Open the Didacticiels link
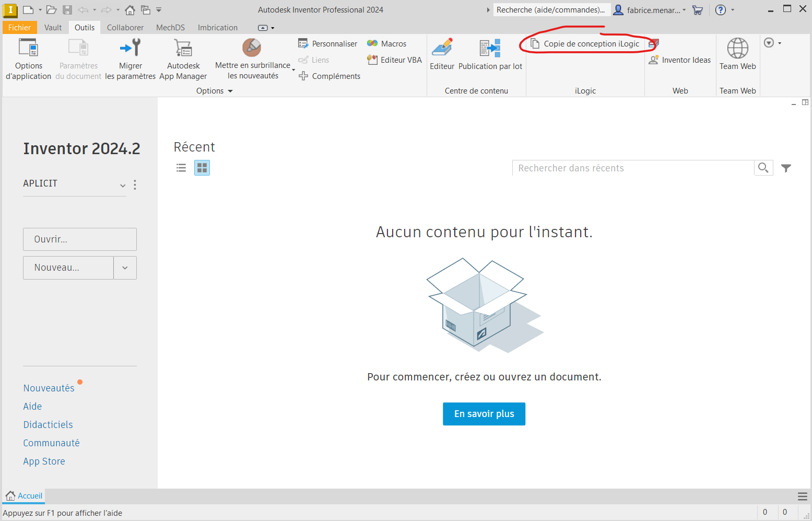Image resolution: width=812 pixels, height=521 pixels. [48, 424]
